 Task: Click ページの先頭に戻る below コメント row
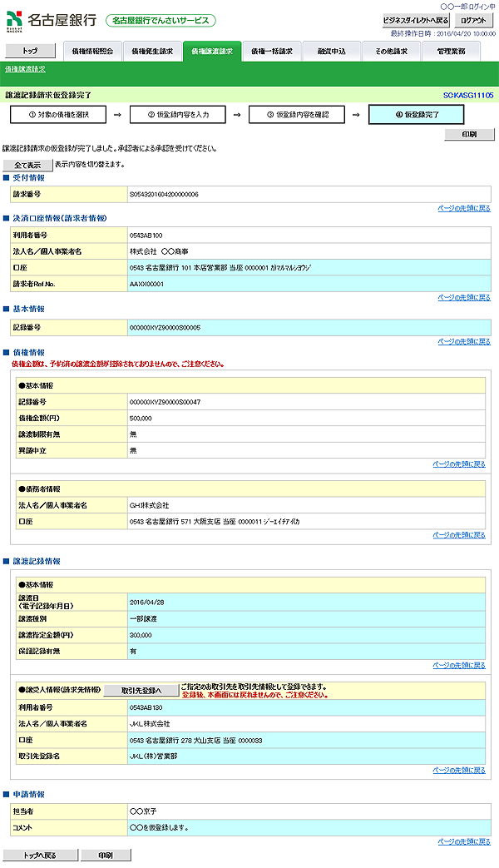point(464,842)
